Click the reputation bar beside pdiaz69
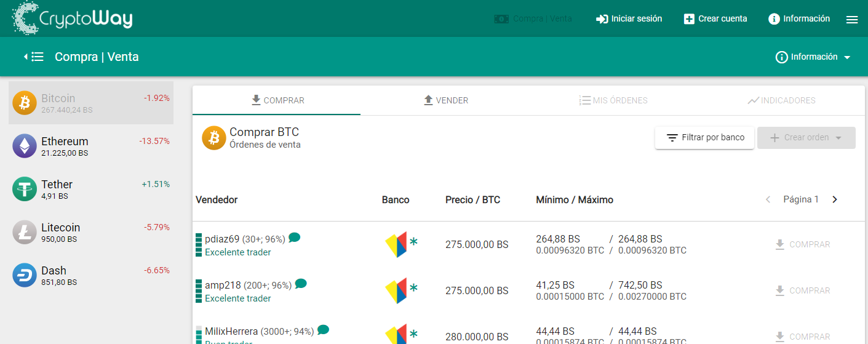Viewport: 868px width, 344px height. [x=199, y=245]
